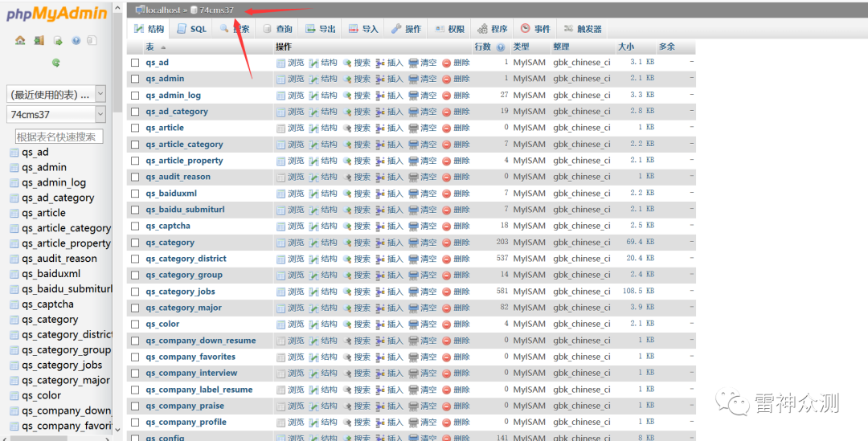Click 浏览 link for qs_audit_reason row
Viewport: 868px width, 441px height.
[x=296, y=177]
